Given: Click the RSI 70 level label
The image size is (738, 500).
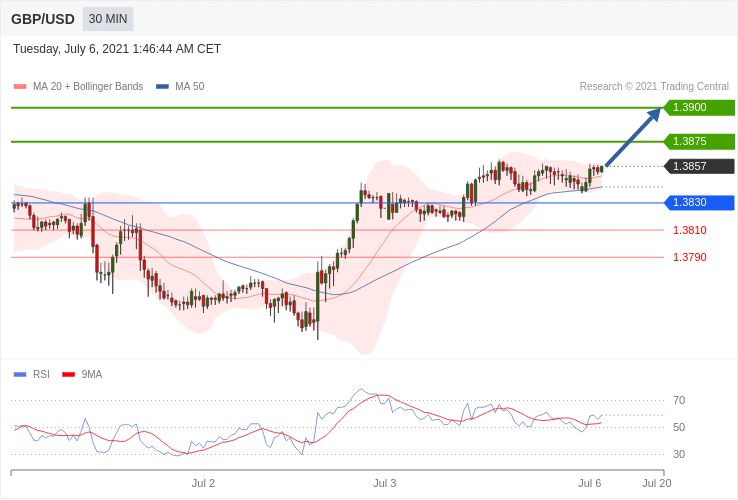Looking at the screenshot, I should [679, 401].
